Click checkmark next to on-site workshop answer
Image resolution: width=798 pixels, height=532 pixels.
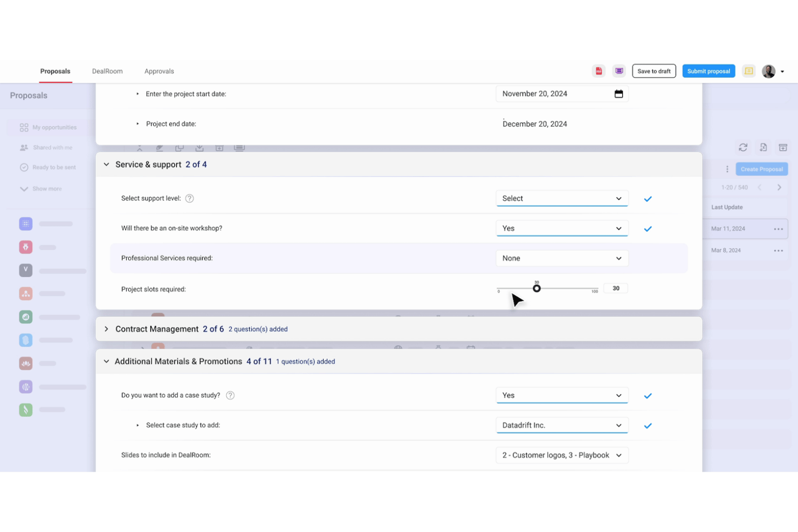[x=648, y=229]
